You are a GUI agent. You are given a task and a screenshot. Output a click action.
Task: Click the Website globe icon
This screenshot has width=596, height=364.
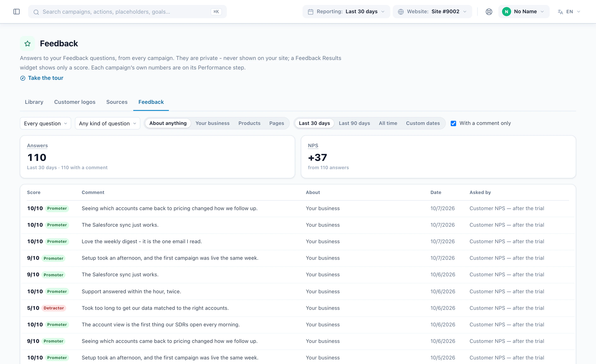tap(401, 12)
